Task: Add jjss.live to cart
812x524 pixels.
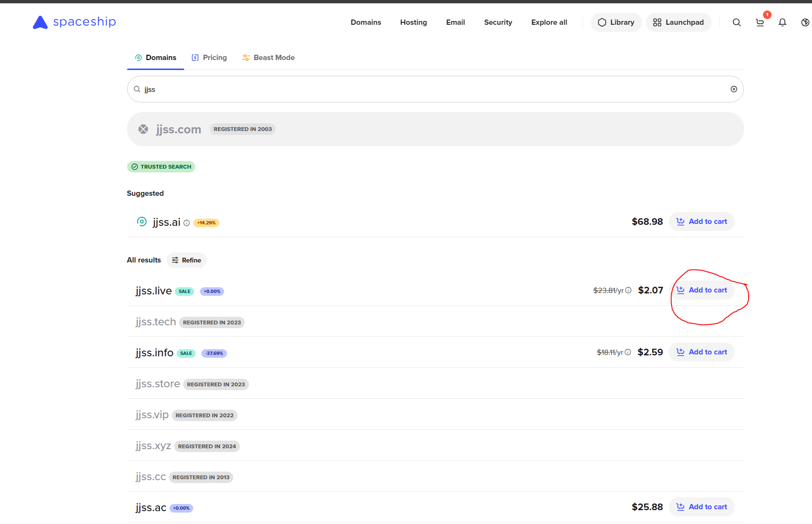Action: (x=701, y=290)
